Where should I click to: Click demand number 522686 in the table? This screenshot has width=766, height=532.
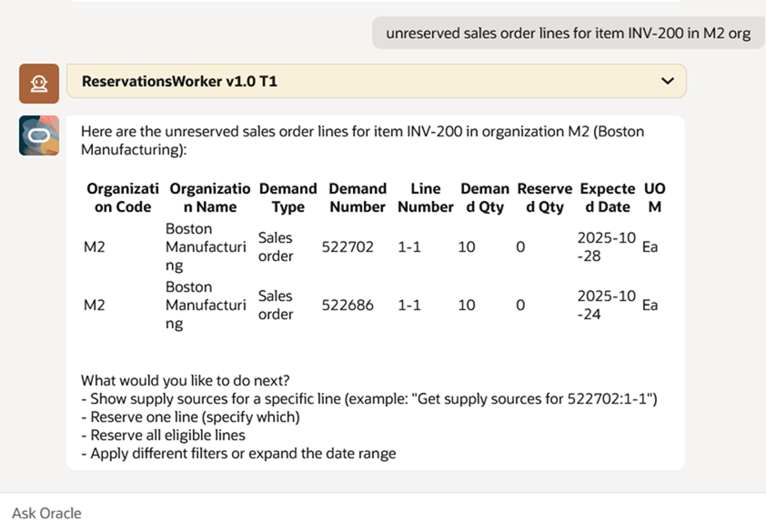(348, 305)
